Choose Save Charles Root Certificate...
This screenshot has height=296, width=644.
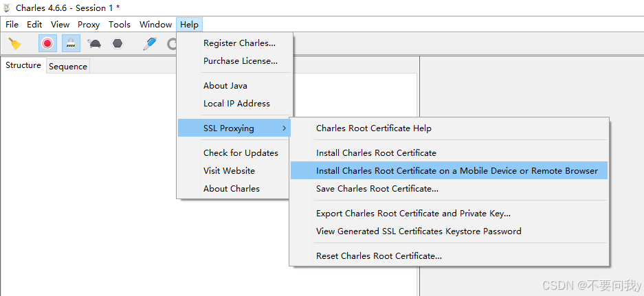[x=449, y=189]
